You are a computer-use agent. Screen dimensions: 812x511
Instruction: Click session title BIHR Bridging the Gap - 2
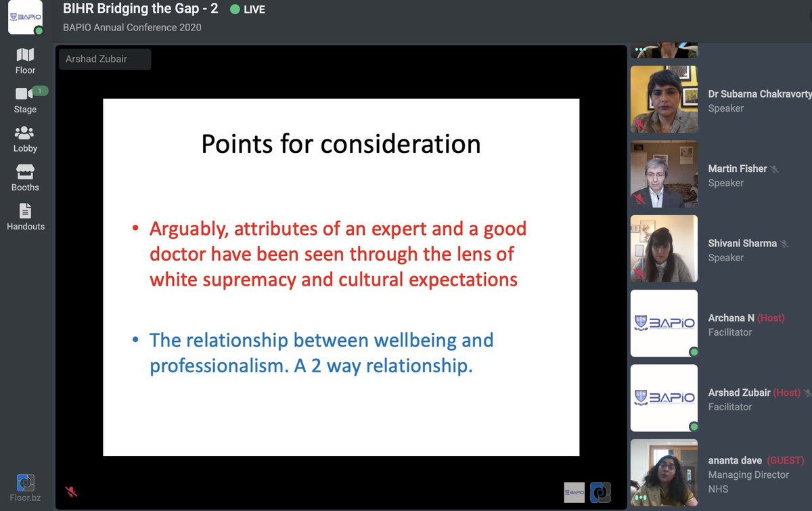140,9
